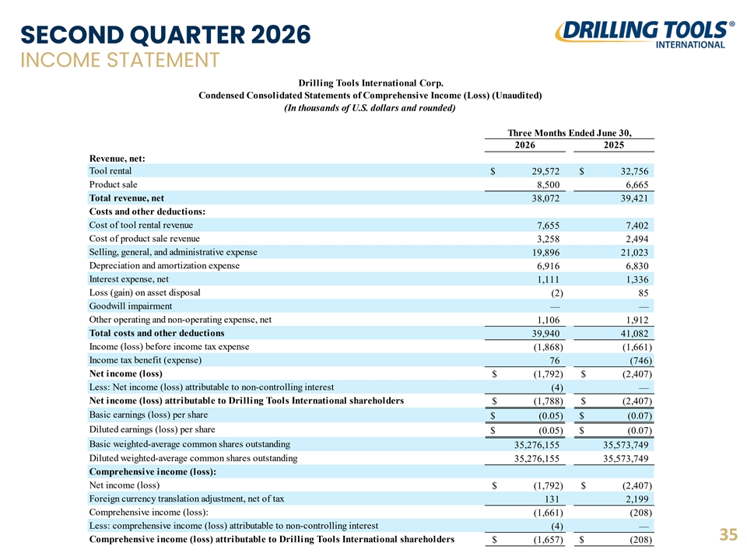Select "Diluted weighted-average common shares outstanding" label
747x560 pixels.
point(194,458)
